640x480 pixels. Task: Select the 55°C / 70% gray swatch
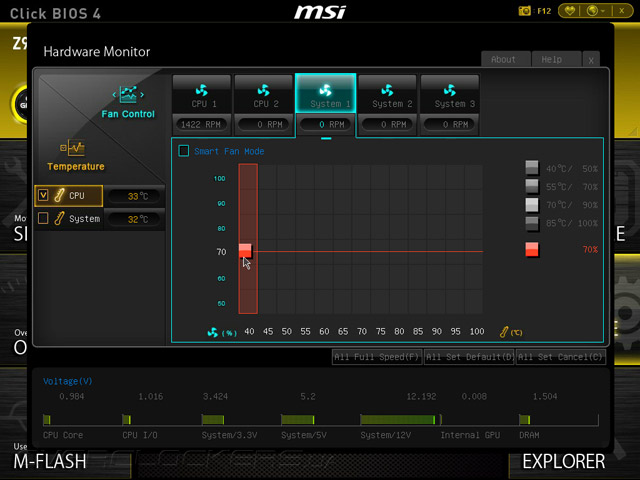(532, 186)
